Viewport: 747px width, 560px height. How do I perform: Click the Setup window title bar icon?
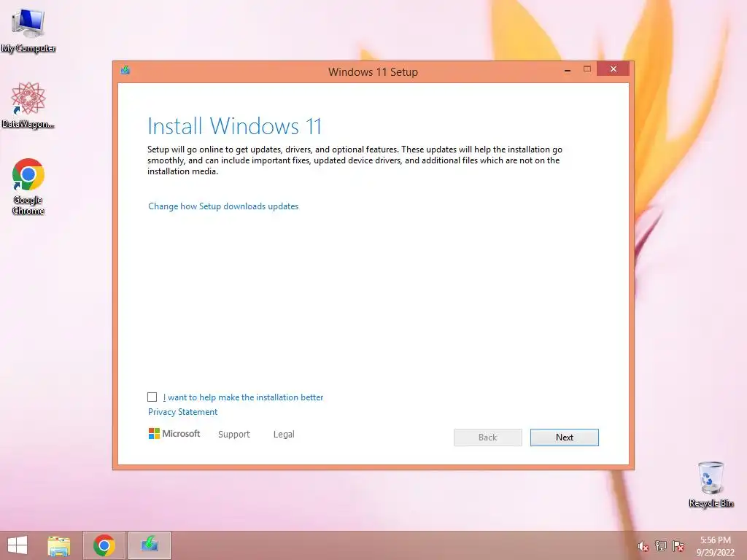tap(125, 71)
